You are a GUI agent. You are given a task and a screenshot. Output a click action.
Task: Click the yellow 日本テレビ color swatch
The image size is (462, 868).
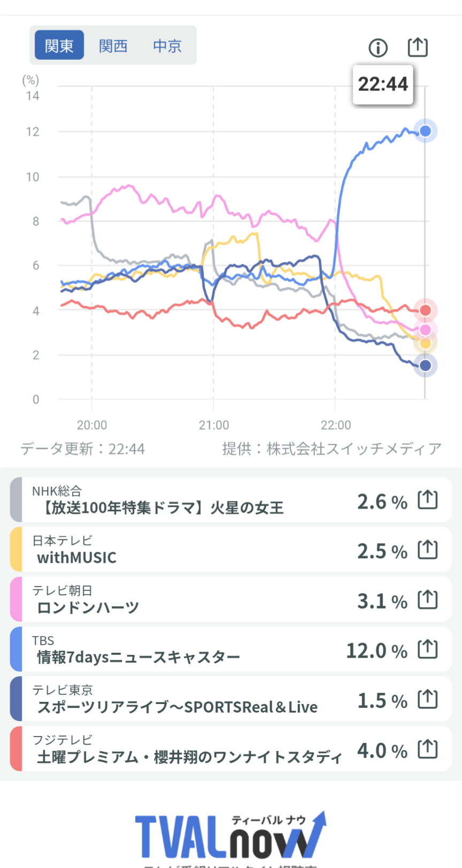(17, 550)
